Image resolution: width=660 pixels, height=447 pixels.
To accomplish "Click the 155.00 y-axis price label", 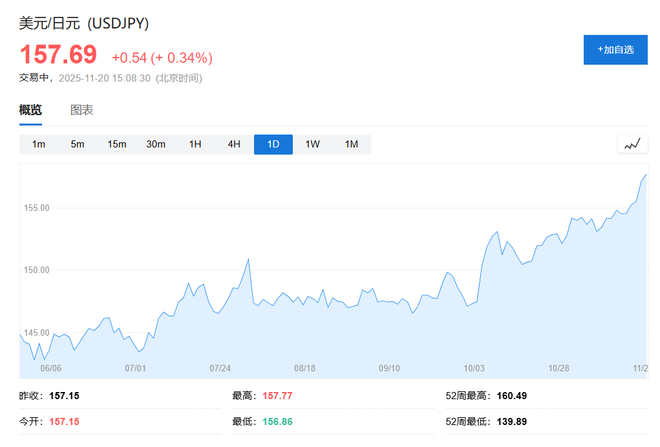I will coord(36,208).
